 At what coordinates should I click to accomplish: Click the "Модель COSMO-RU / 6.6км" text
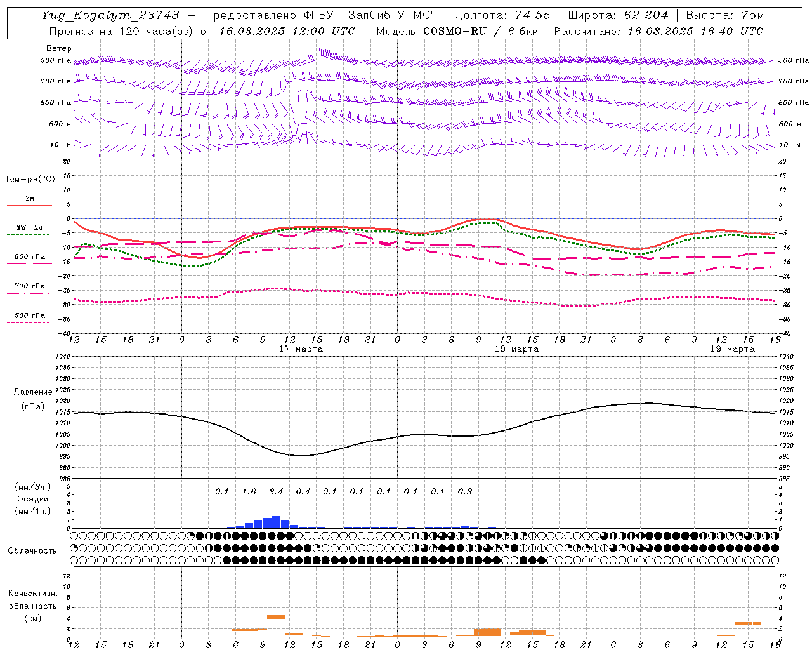pos(457,31)
